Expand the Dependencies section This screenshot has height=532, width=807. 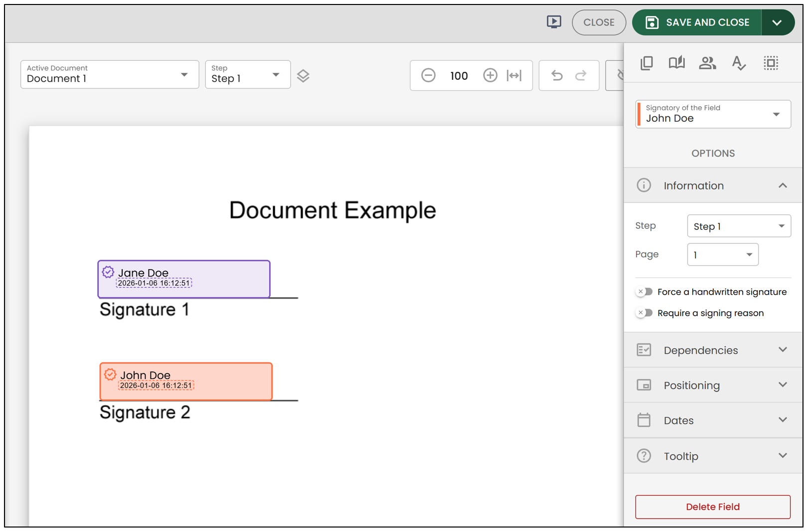point(713,350)
